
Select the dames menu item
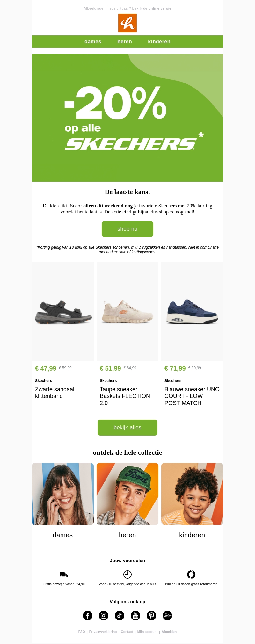point(93,42)
